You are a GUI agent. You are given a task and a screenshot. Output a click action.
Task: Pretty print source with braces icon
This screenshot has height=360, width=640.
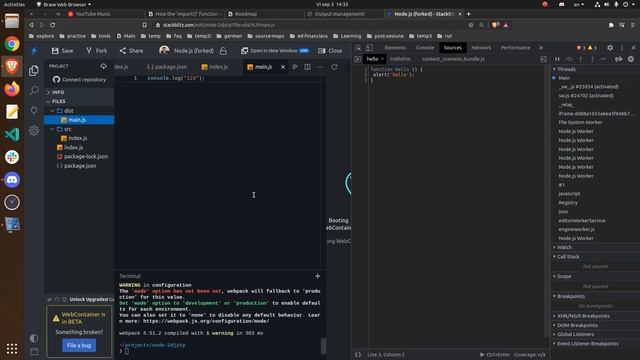358,355
